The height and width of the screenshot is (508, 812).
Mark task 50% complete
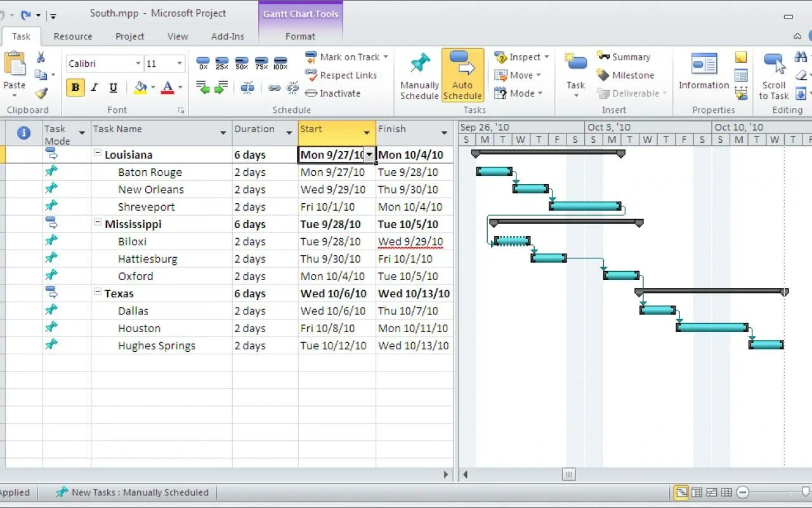[242, 63]
